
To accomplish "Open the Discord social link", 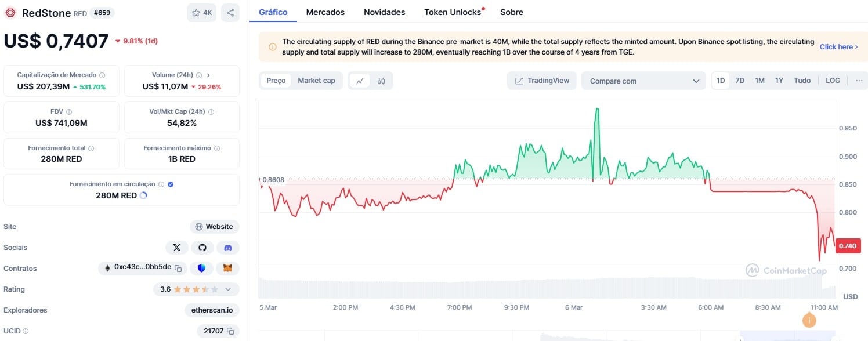I will (x=228, y=248).
